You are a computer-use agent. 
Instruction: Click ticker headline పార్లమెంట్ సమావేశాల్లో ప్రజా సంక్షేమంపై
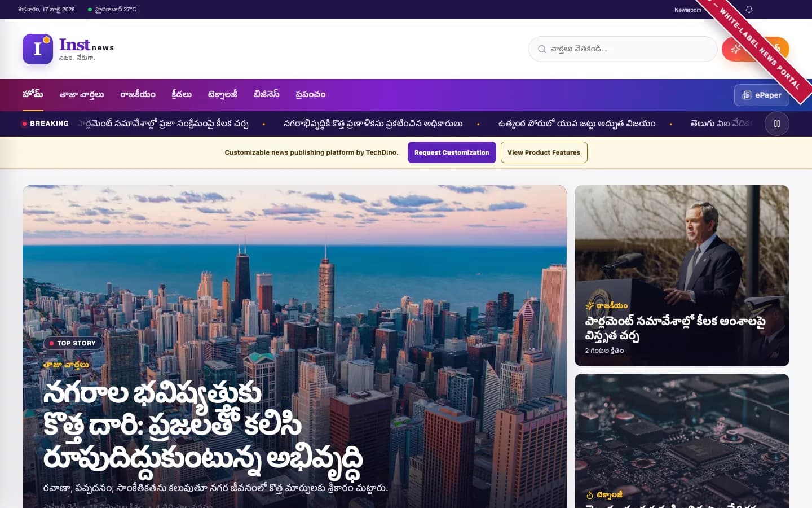(163, 124)
